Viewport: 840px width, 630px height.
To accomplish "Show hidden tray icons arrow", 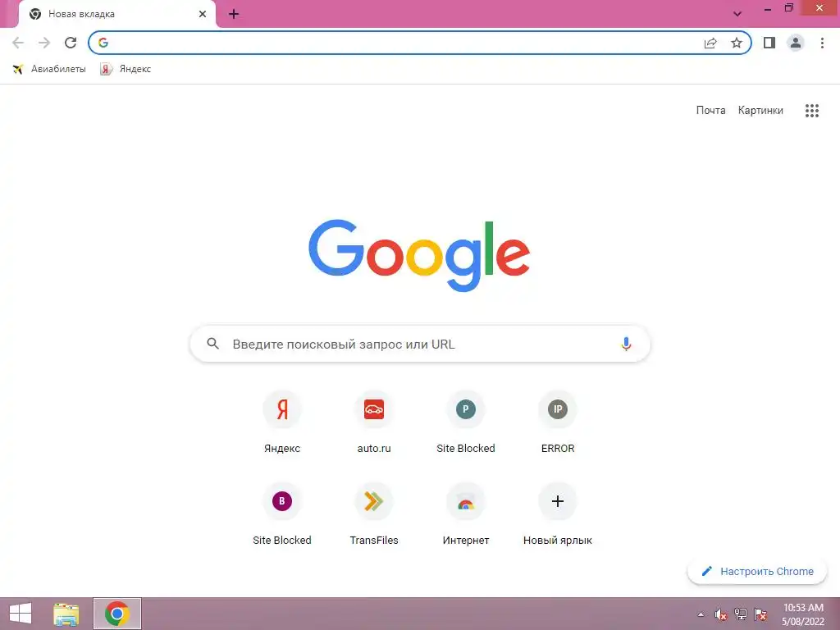I will 701,614.
